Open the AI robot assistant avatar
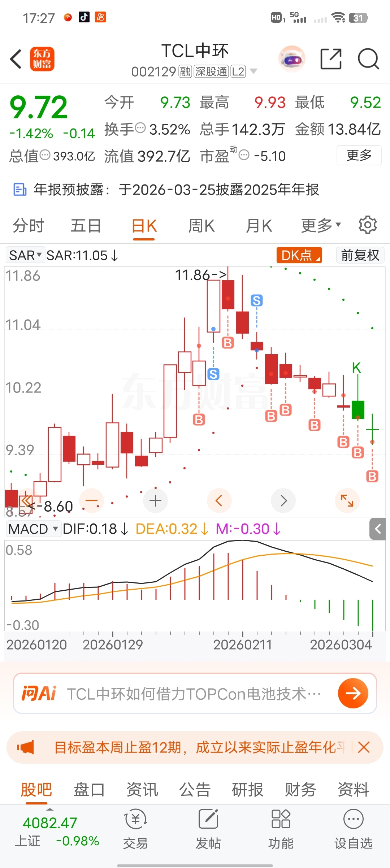This screenshot has width=390, height=868. click(x=292, y=59)
